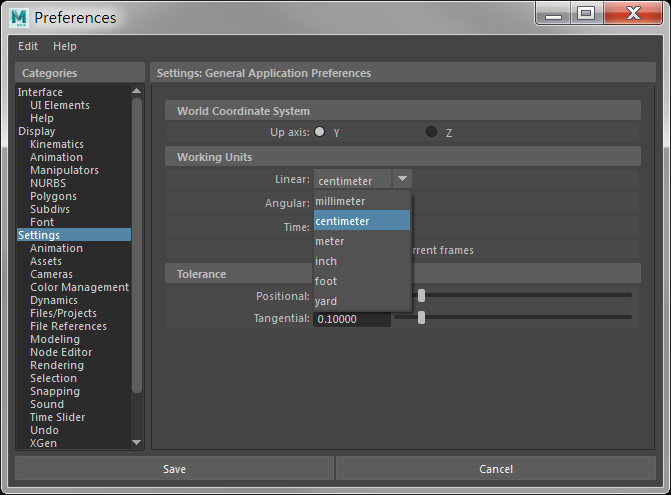Screen dimensions: 671x495
Task: Select the Sound category
Action: coord(47,404)
